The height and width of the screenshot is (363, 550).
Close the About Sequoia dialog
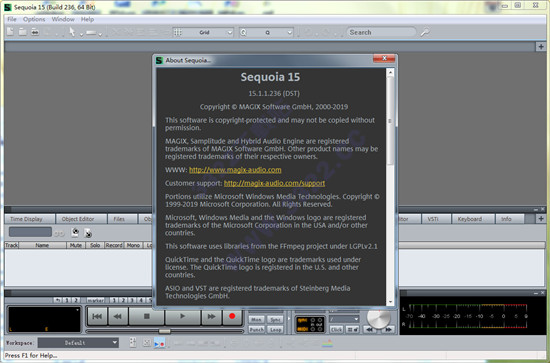(x=384, y=58)
